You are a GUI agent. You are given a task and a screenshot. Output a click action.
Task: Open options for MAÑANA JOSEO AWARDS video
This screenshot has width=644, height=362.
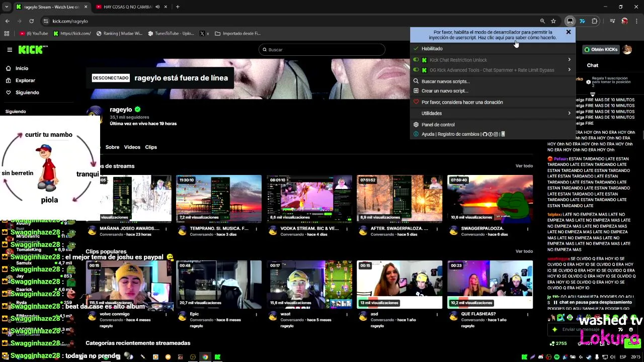tap(166, 229)
